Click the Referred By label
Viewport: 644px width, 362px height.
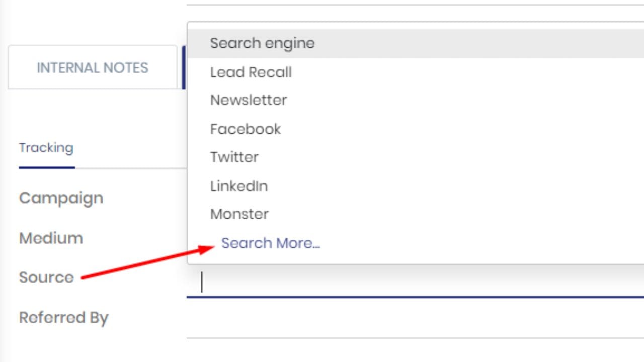pos(64,318)
